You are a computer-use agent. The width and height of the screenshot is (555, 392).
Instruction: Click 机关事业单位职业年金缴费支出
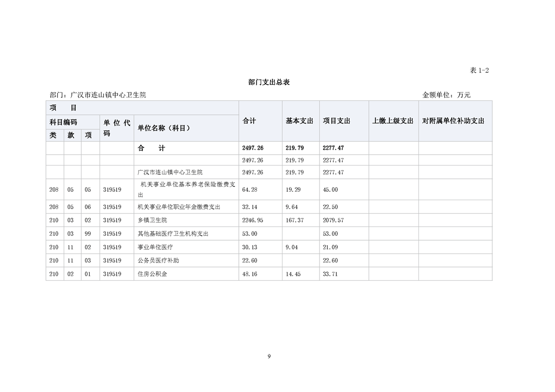coord(179,207)
